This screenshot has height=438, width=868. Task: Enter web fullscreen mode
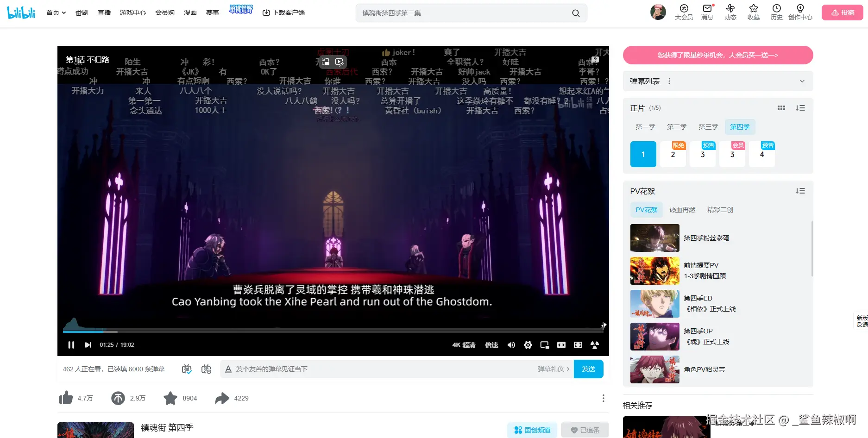coord(578,345)
